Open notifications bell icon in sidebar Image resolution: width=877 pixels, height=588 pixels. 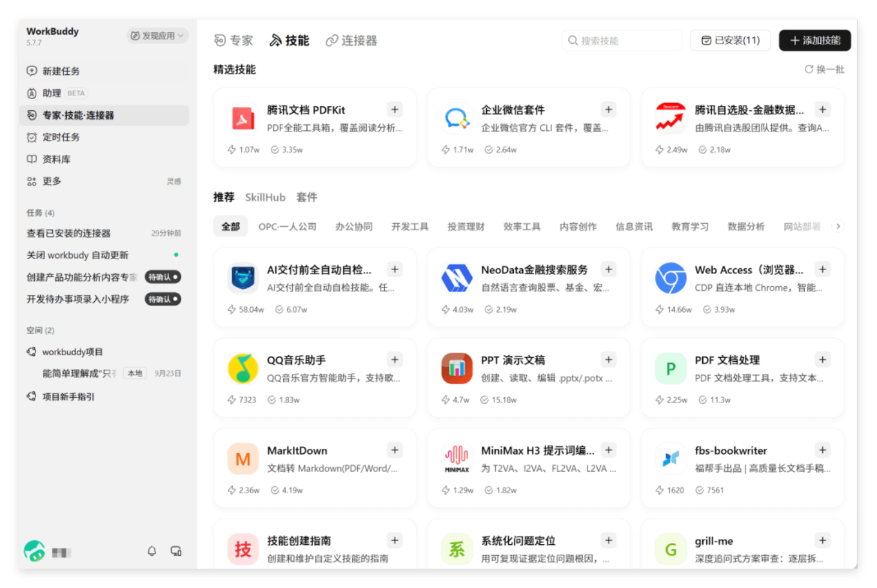pyautogui.click(x=152, y=551)
